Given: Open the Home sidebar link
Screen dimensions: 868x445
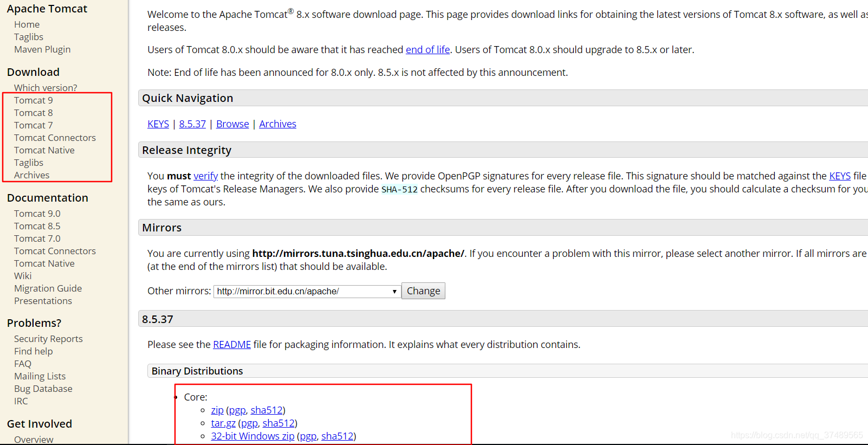Looking at the screenshot, I should pos(27,24).
